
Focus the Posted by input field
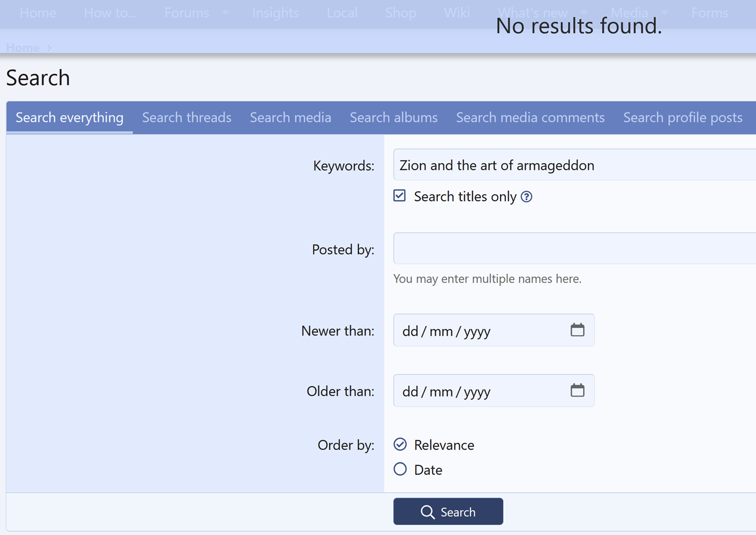click(x=572, y=249)
